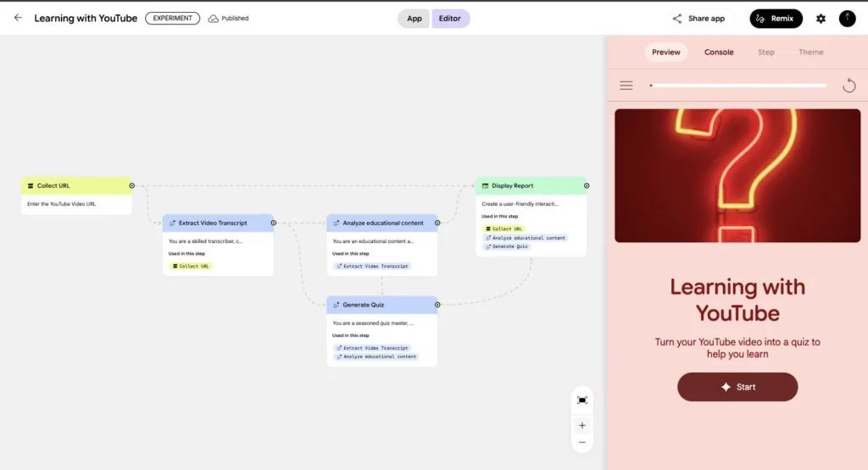Click Extract Video Transcript chip in Generate Quiz
The image size is (868, 470).
(x=372, y=348)
